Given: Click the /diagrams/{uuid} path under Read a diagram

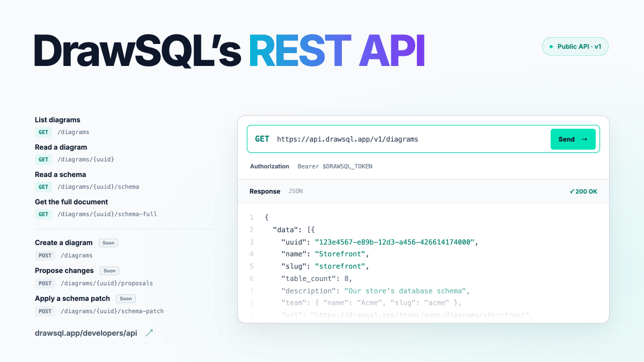Looking at the screenshot, I should coord(86,159).
